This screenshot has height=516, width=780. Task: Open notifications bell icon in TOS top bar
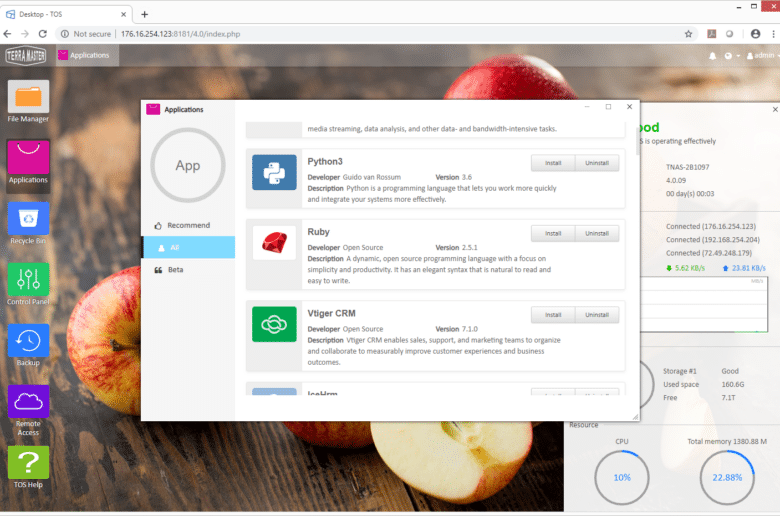click(x=712, y=56)
